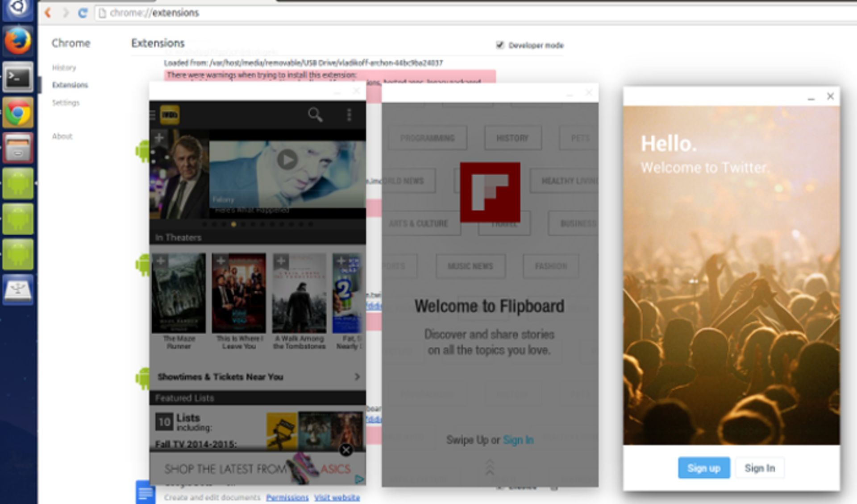
Task: Reload the Chrome extensions page
Action: [x=83, y=13]
